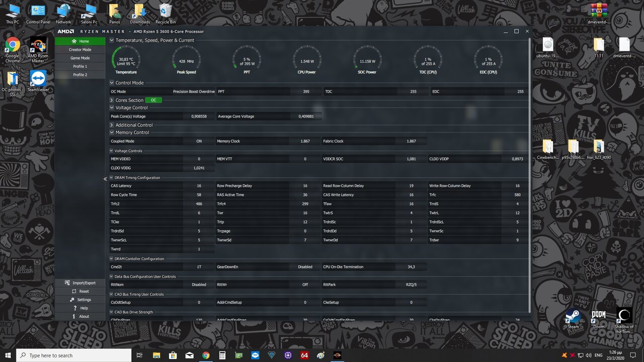
Task: Open the Calculator from the taskbar
Action: click(x=222, y=355)
